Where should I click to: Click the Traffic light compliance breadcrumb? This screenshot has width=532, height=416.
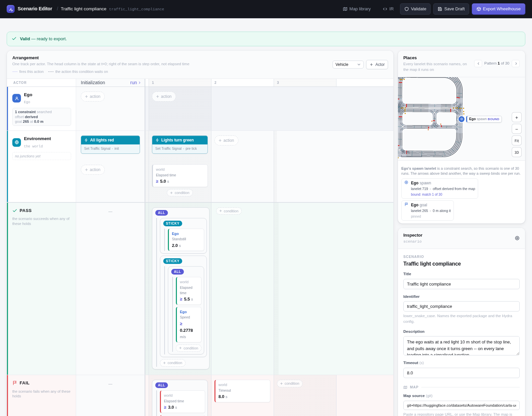point(83,9)
